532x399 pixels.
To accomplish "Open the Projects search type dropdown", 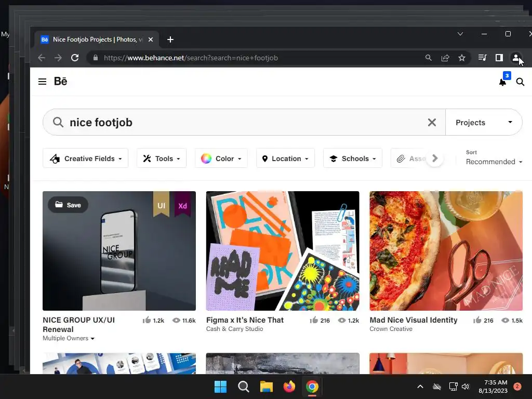I will 484,122.
